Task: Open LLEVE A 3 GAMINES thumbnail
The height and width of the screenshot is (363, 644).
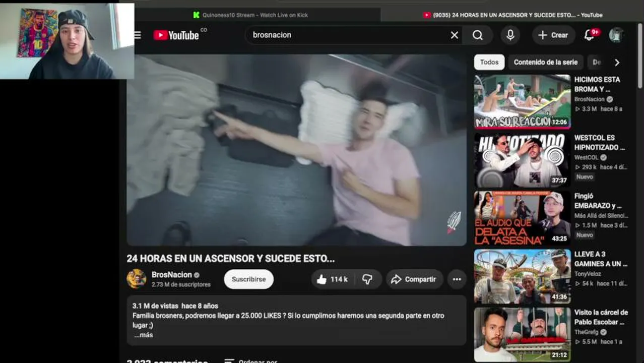Action: tap(522, 277)
